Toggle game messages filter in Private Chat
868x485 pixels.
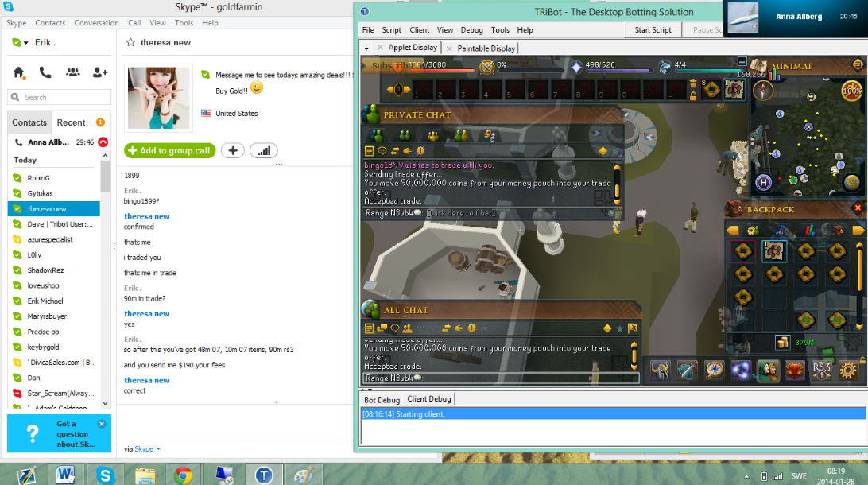370,150
